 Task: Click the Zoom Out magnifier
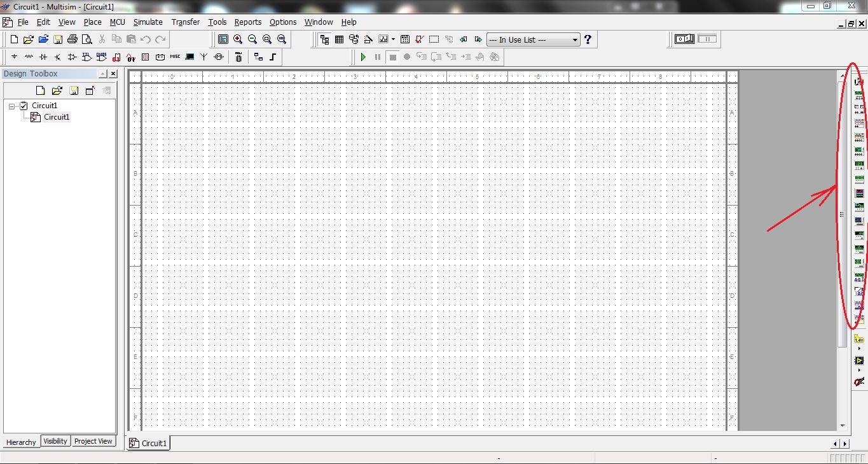pos(252,39)
